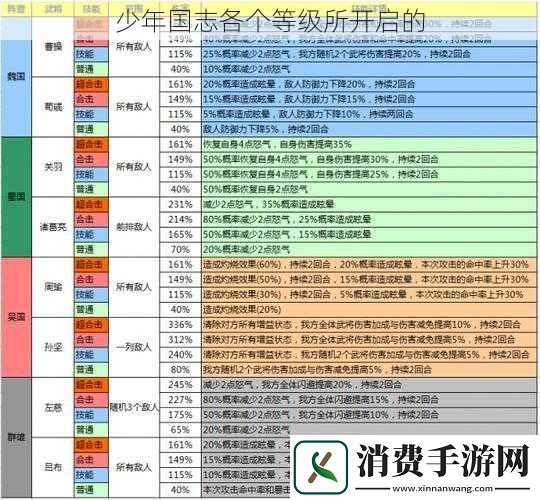Click the 孙坚 general name cell

click(x=53, y=347)
